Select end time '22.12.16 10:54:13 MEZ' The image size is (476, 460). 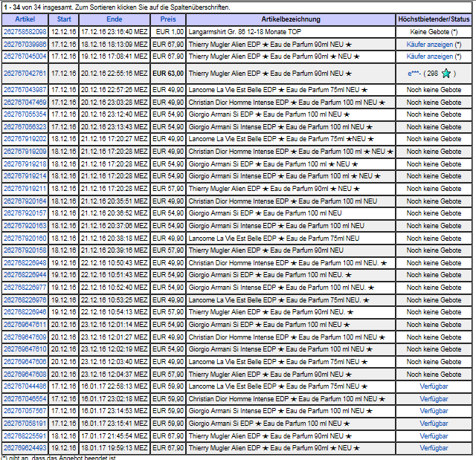click(114, 312)
